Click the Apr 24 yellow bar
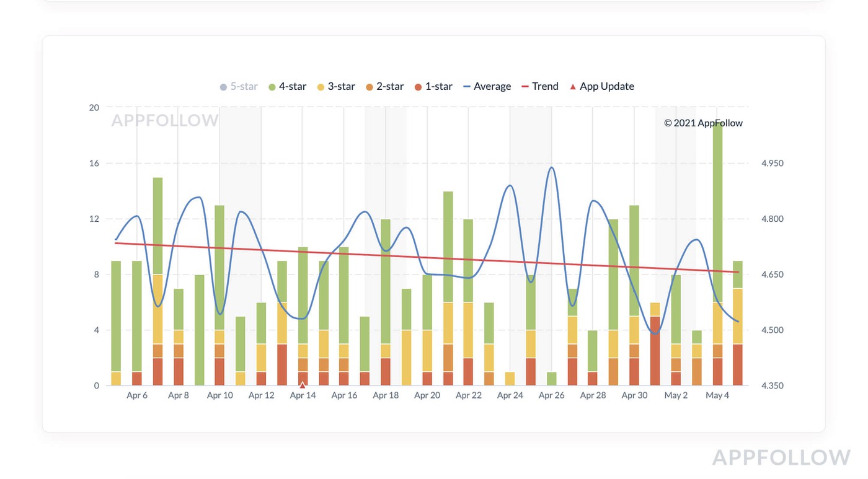868x479 pixels. point(510,379)
